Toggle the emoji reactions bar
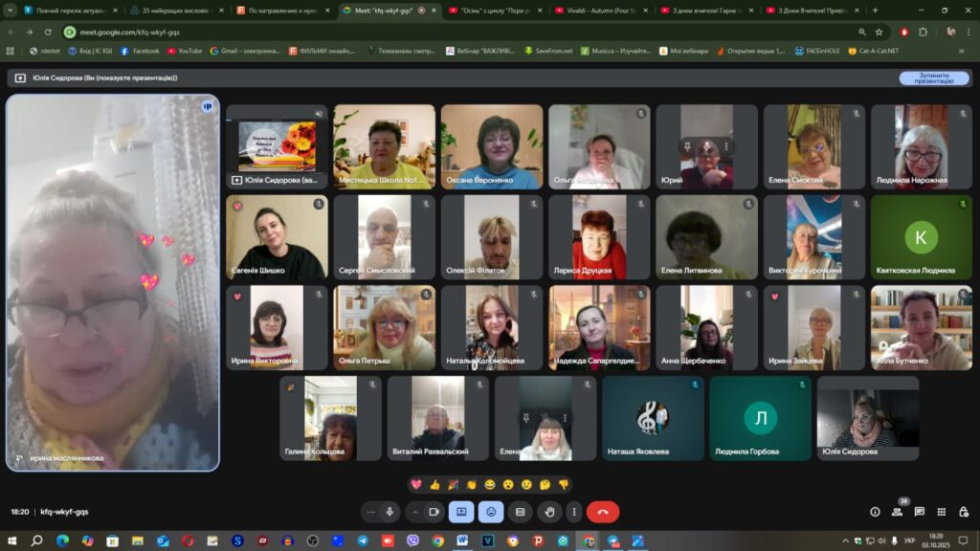 pyautogui.click(x=491, y=512)
